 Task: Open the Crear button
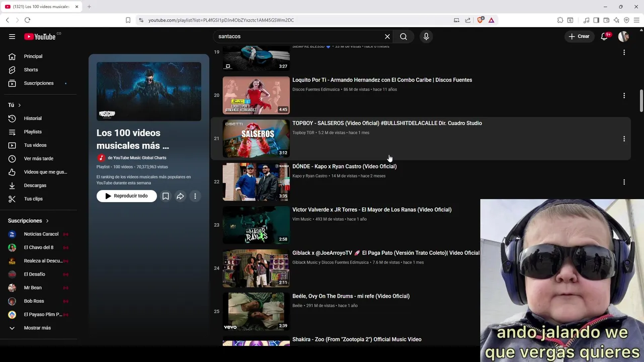point(579,36)
